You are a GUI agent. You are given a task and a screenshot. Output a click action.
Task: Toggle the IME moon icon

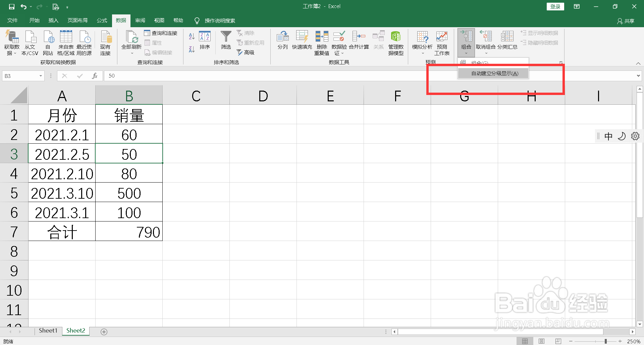622,136
